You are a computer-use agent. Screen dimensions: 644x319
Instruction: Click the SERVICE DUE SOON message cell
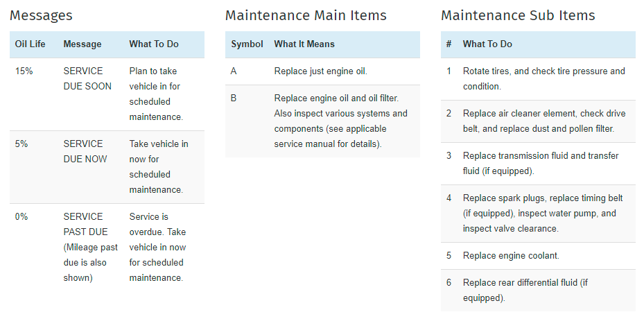pyautogui.click(x=87, y=78)
